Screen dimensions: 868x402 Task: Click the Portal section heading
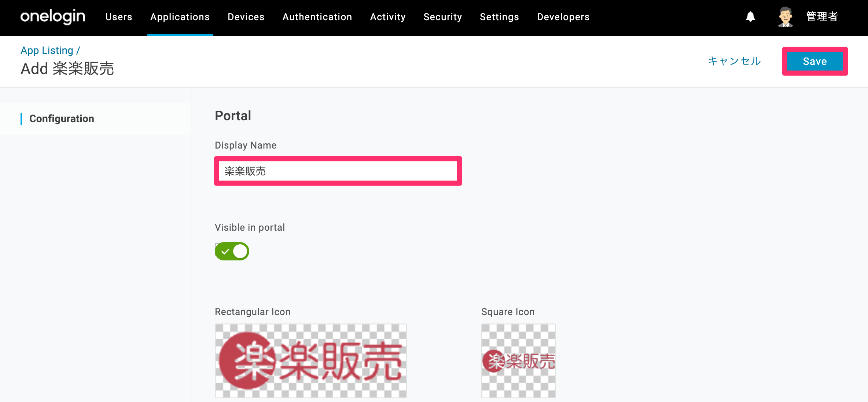(x=233, y=116)
